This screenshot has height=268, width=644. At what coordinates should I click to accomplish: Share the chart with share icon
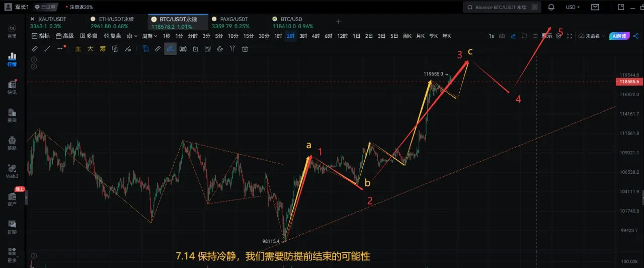(635, 36)
